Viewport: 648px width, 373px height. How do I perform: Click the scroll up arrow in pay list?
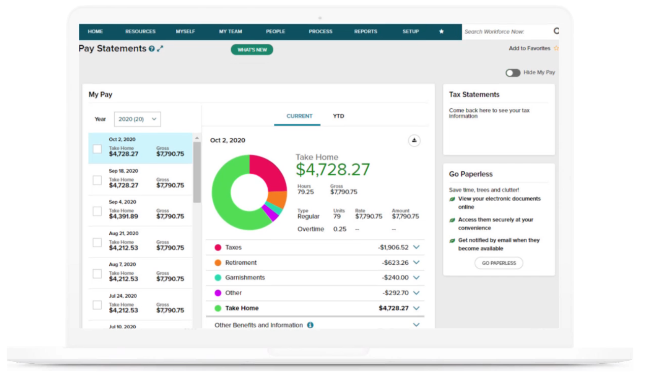[197, 138]
